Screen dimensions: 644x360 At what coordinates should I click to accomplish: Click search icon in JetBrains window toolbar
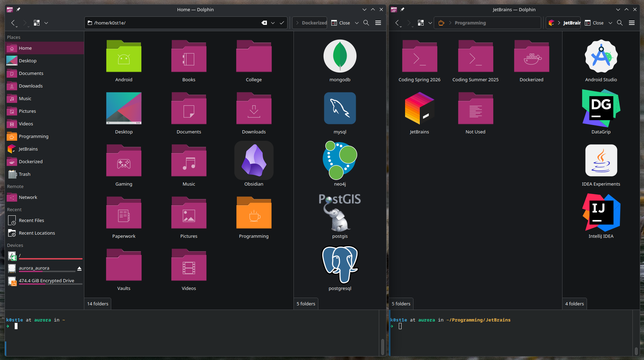[620, 23]
